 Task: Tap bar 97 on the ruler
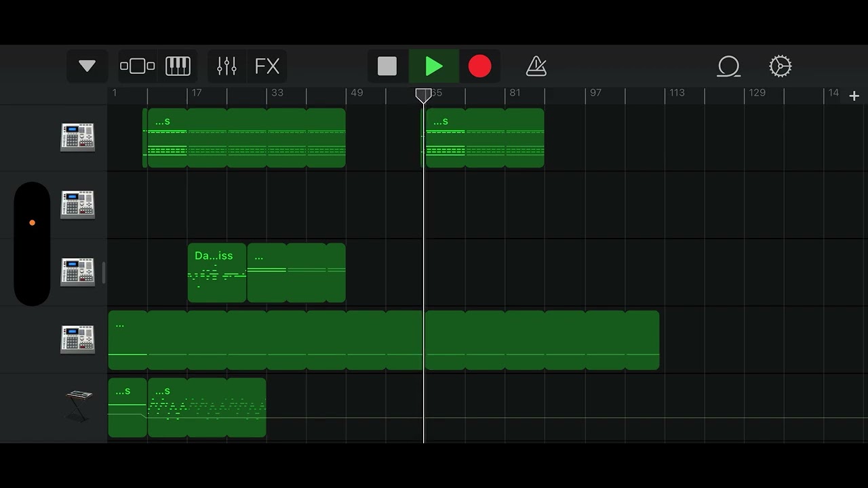click(x=595, y=93)
